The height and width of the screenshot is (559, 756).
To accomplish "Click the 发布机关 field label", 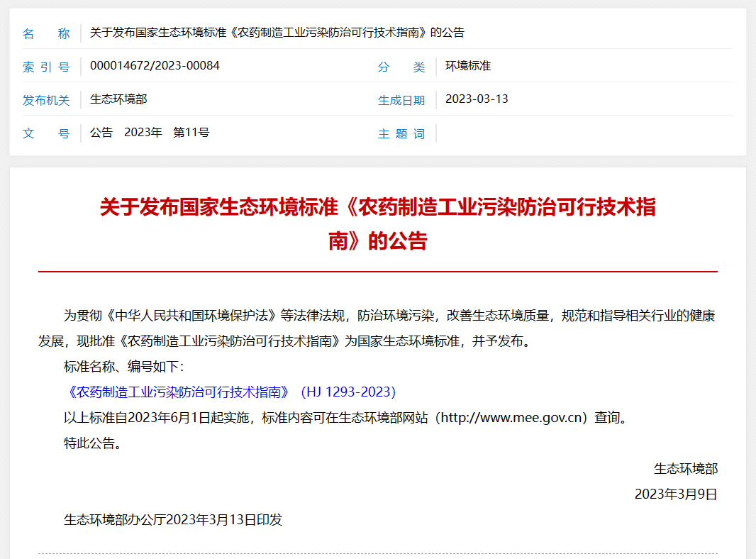I will (x=46, y=100).
